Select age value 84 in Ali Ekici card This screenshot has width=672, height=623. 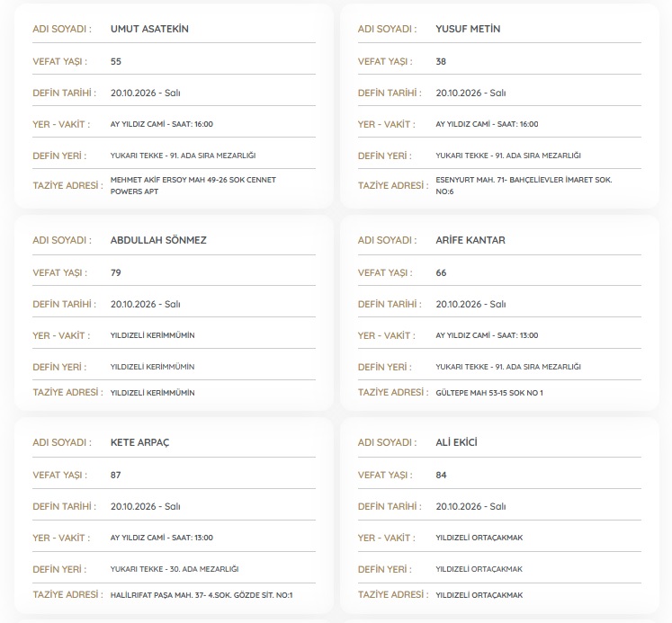point(441,475)
